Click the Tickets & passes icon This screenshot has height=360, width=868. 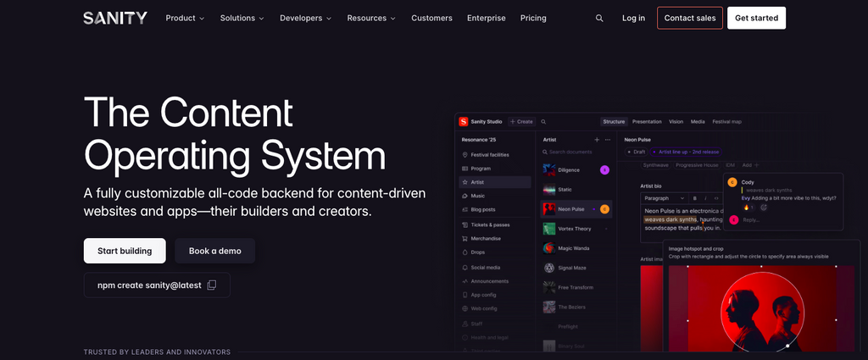click(x=465, y=225)
